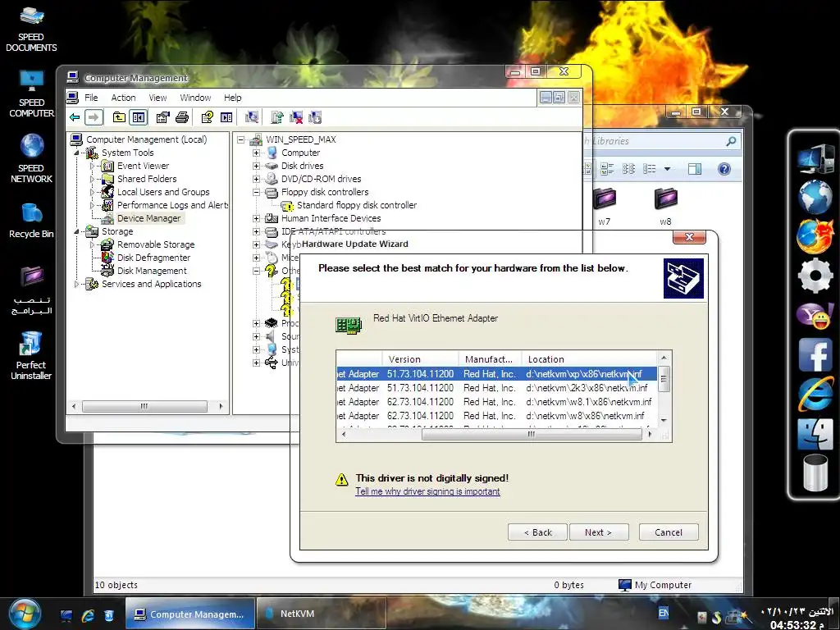Toggle the preview pane icon in Explorer window
This screenshot has height=630, width=840.
694,169
